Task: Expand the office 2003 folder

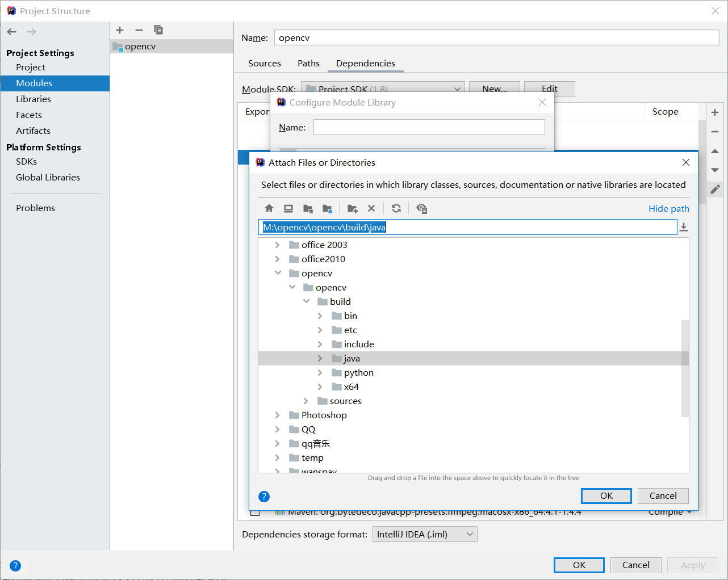Action: (x=277, y=245)
